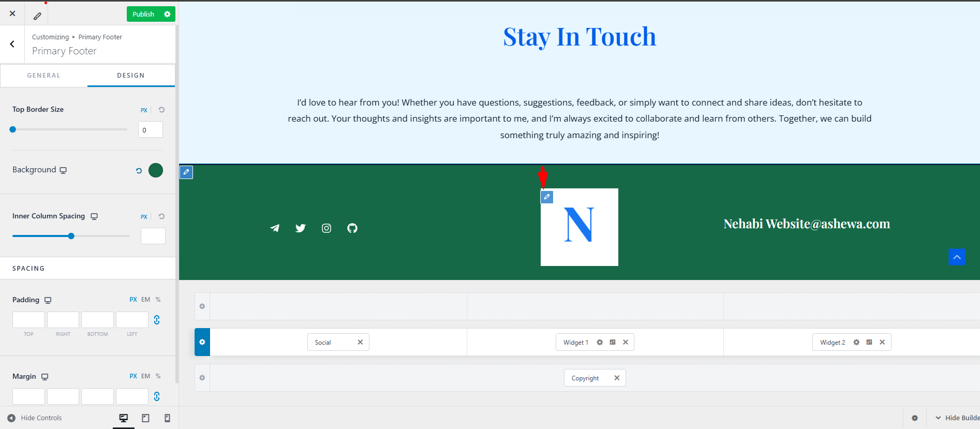Click the Telegram social icon in footer
This screenshot has height=429, width=980.
[x=275, y=228]
